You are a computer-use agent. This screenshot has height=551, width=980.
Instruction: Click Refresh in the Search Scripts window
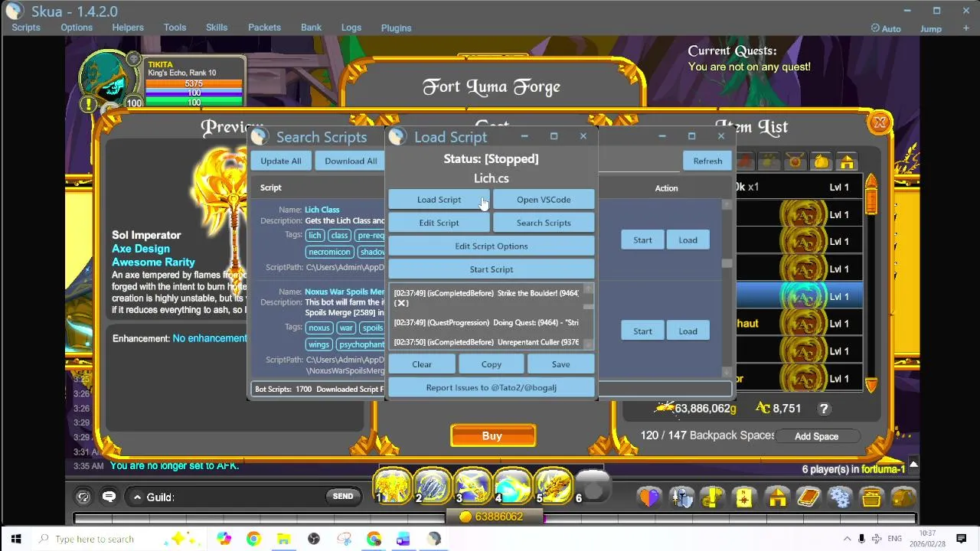(707, 161)
